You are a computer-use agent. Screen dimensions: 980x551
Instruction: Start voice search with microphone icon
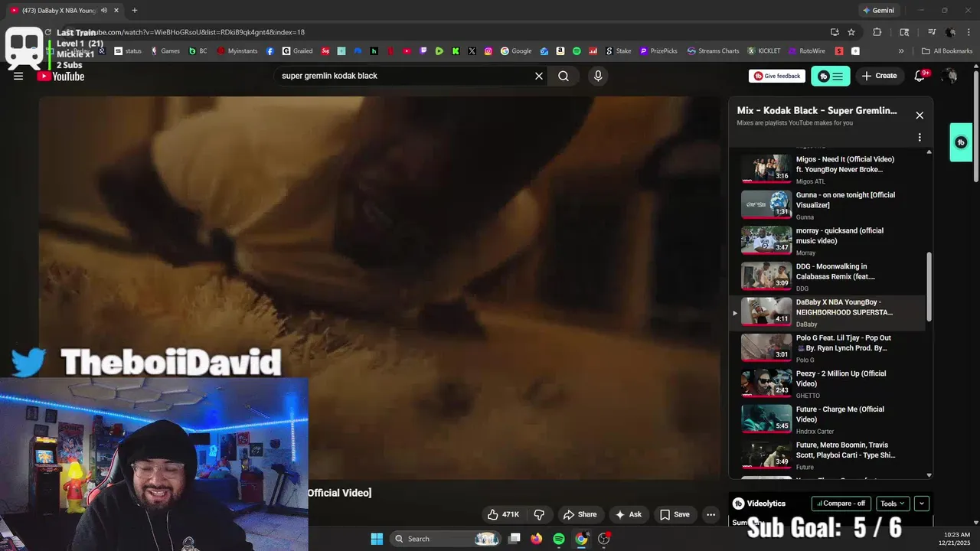598,76
